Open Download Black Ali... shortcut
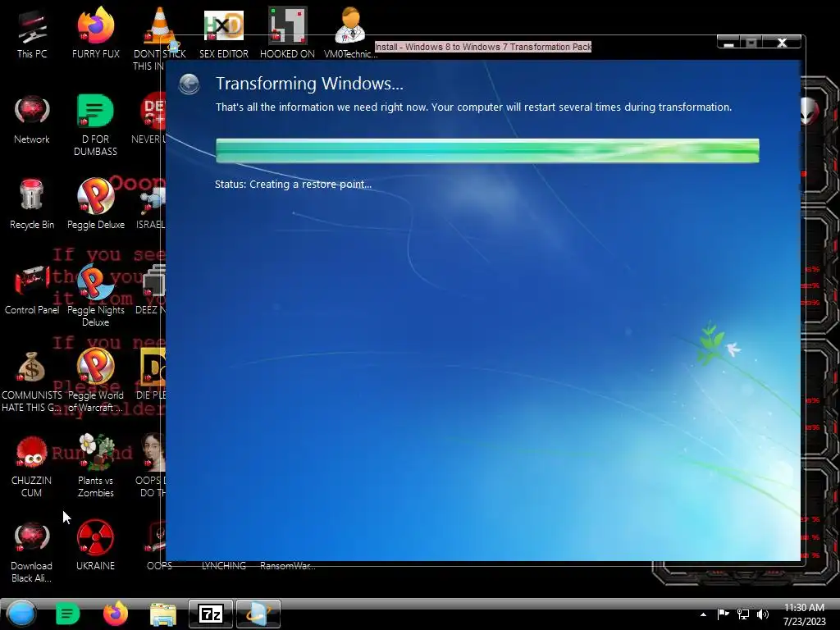 [x=32, y=552]
